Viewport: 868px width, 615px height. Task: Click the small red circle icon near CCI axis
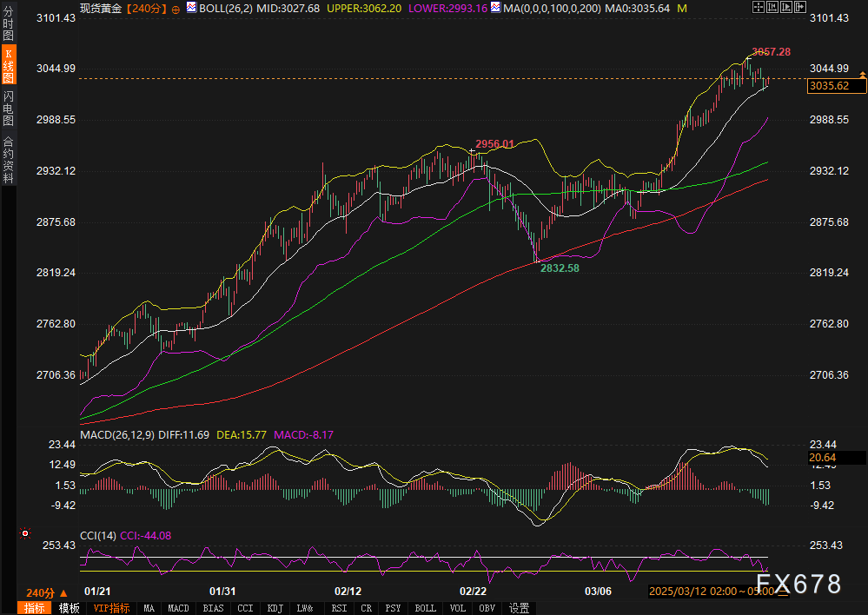[x=25, y=533]
